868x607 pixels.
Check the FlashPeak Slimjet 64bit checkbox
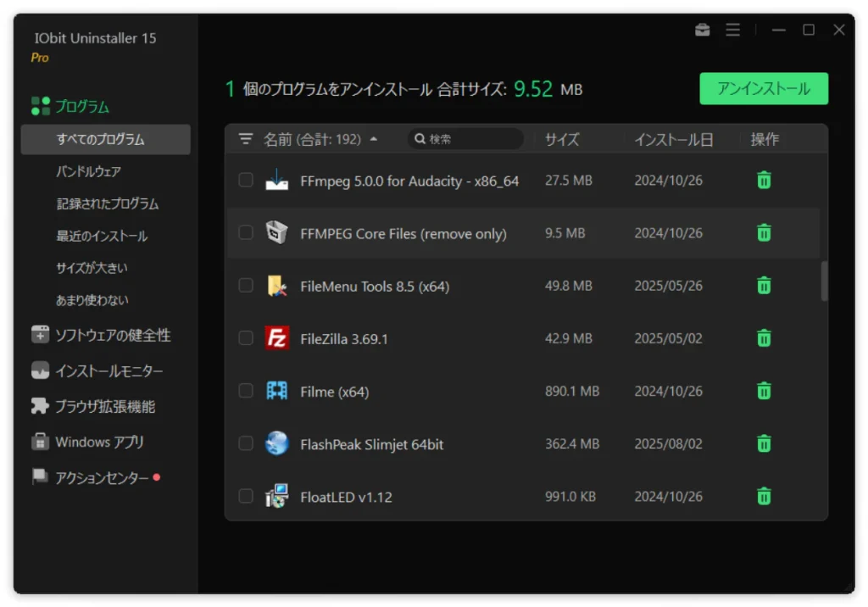246,443
